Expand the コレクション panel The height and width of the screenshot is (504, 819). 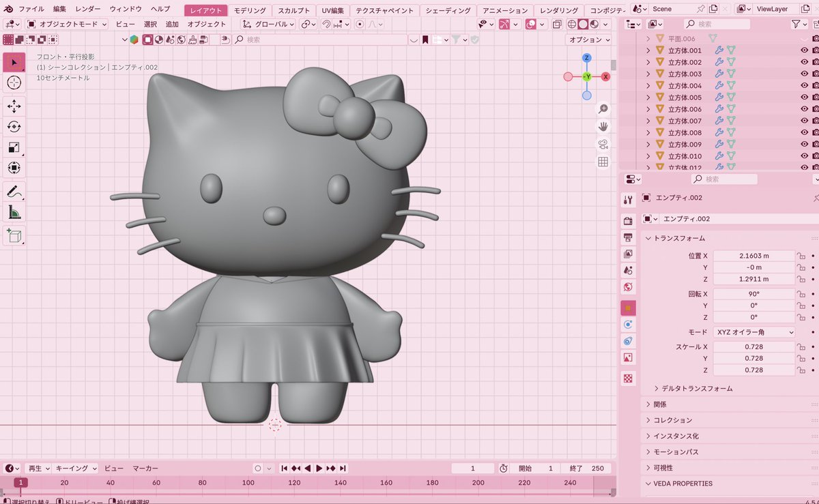click(668, 420)
